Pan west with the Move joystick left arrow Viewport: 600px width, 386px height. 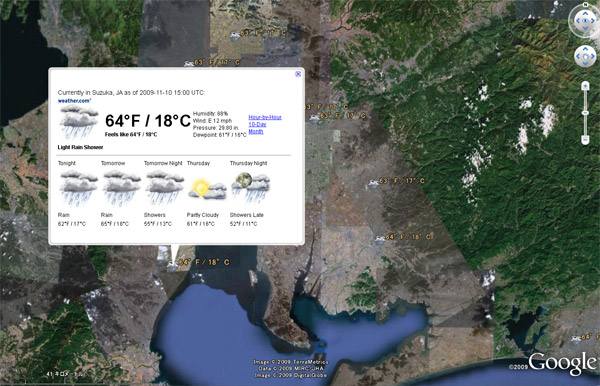click(578, 56)
